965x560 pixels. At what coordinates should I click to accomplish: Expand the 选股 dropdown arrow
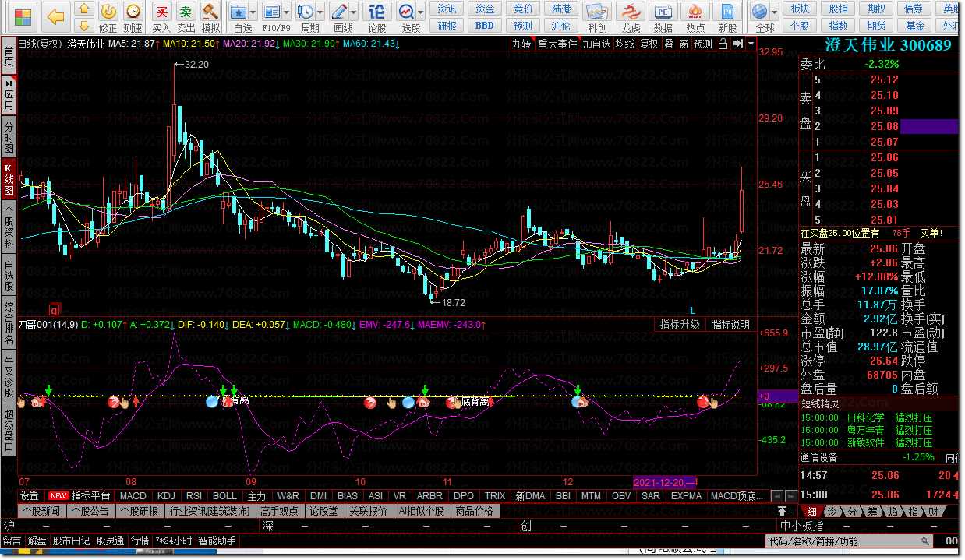pos(421,12)
